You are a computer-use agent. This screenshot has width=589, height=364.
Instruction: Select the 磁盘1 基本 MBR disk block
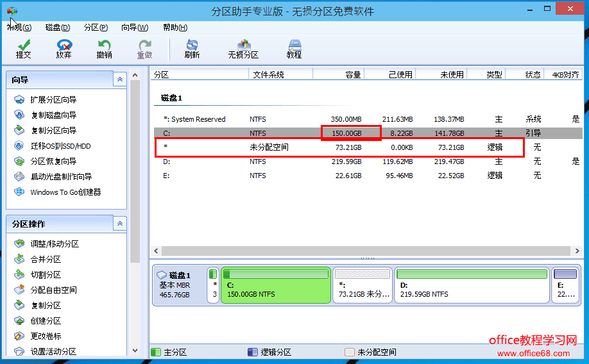tap(179, 285)
